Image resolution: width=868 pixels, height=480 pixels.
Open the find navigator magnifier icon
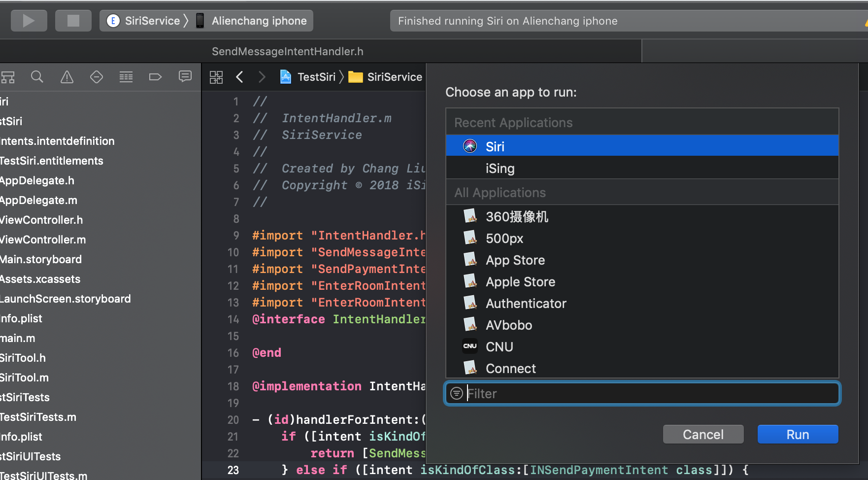point(37,77)
